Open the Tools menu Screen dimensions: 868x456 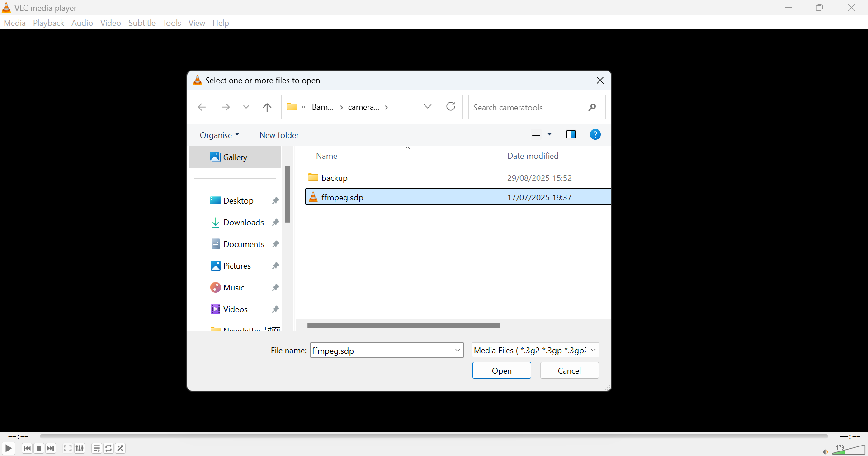pos(172,23)
